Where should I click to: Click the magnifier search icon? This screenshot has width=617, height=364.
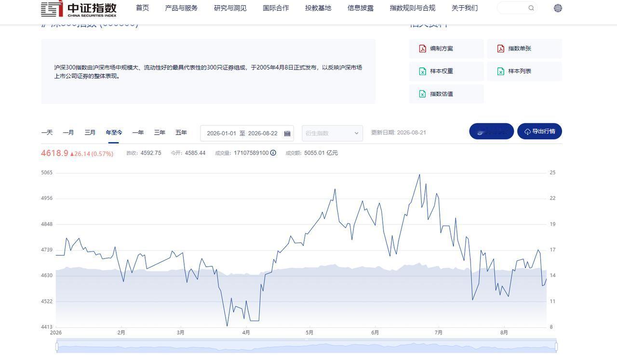click(531, 8)
